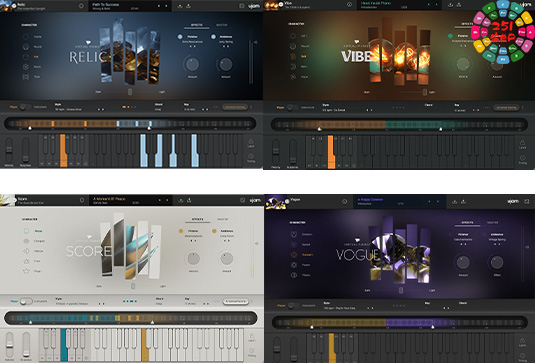Screen dimensions: 535x363
Task: Select the highlighted gold character icon in Vogue
Action: click(x=294, y=255)
